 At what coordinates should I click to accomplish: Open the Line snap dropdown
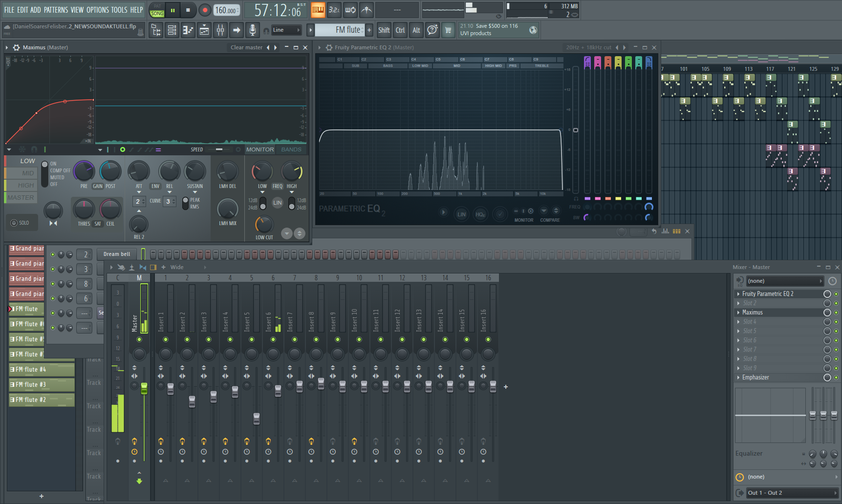click(x=286, y=30)
